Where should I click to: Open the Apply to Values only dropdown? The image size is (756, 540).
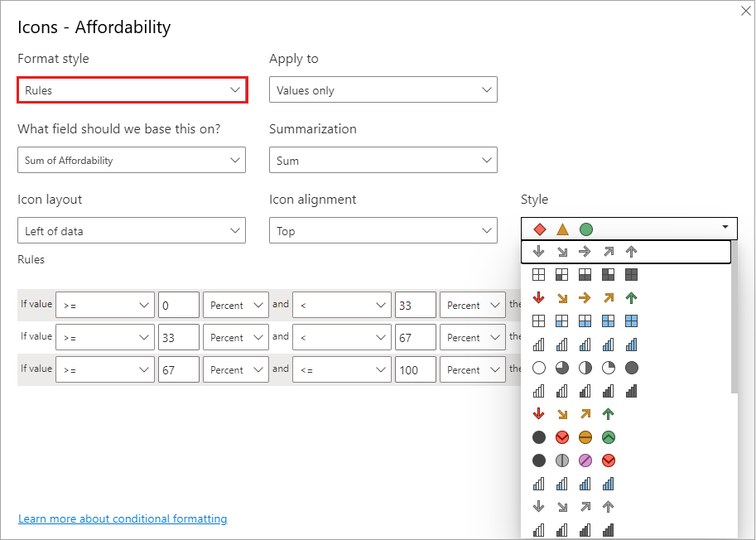pyautogui.click(x=383, y=89)
